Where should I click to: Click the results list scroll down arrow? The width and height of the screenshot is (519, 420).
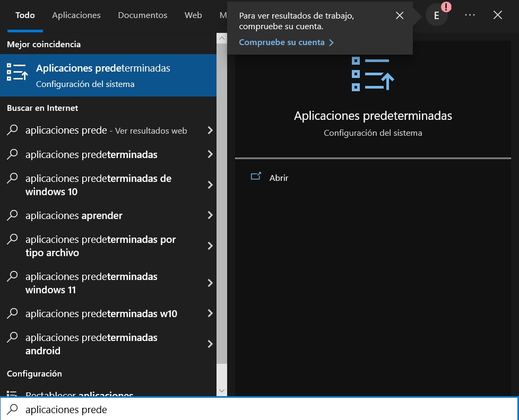[222, 390]
